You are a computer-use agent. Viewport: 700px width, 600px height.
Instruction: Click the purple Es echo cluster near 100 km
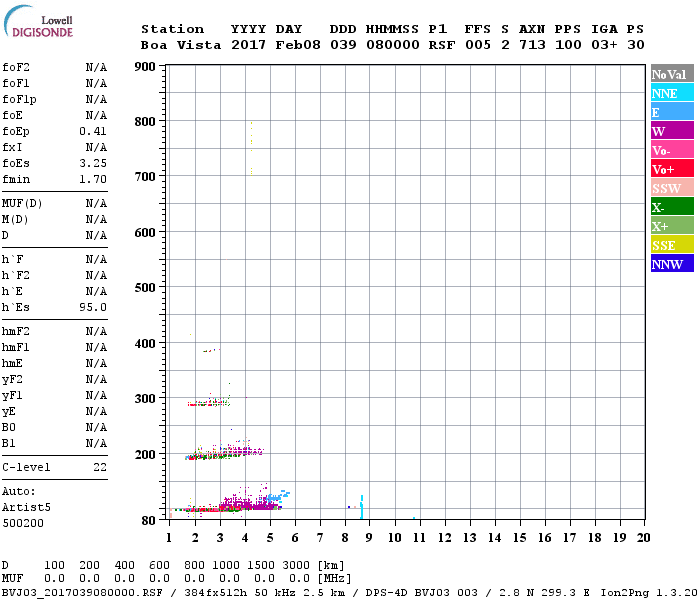click(x=248, y=501)
